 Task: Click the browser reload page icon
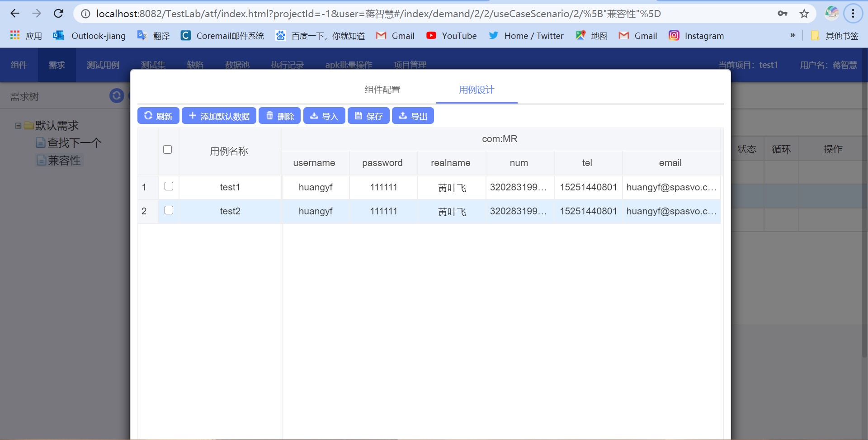coord(58,14)
